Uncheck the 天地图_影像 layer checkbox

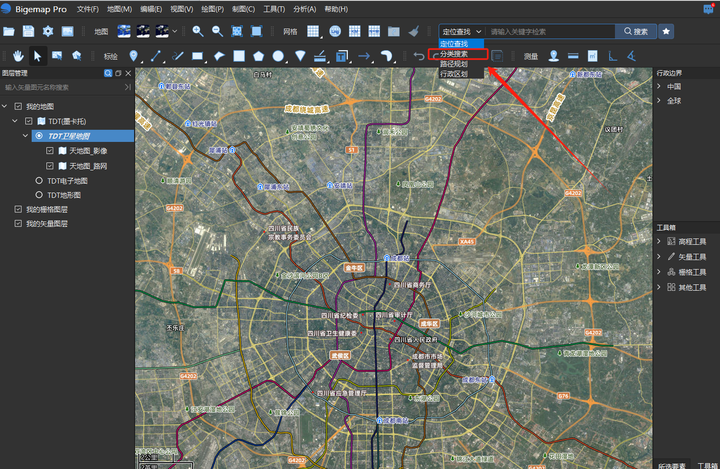pyautogui.click(x=50, y=151)
